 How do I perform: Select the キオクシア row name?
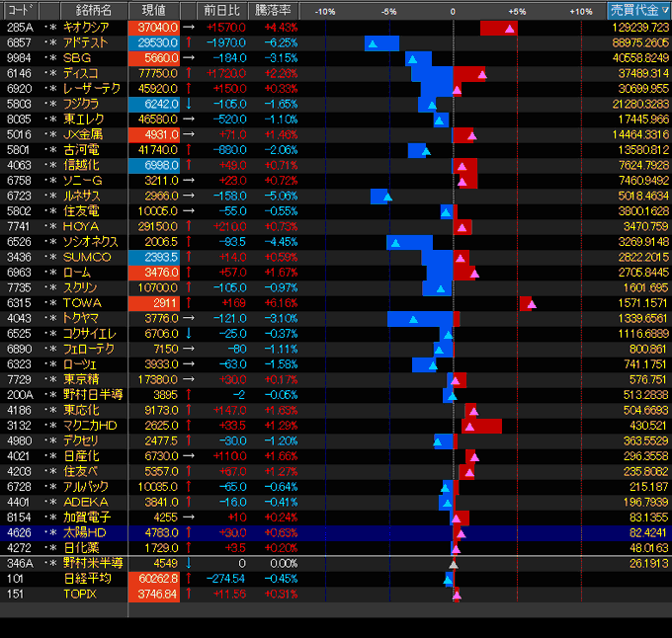click(x=86, y=28)
